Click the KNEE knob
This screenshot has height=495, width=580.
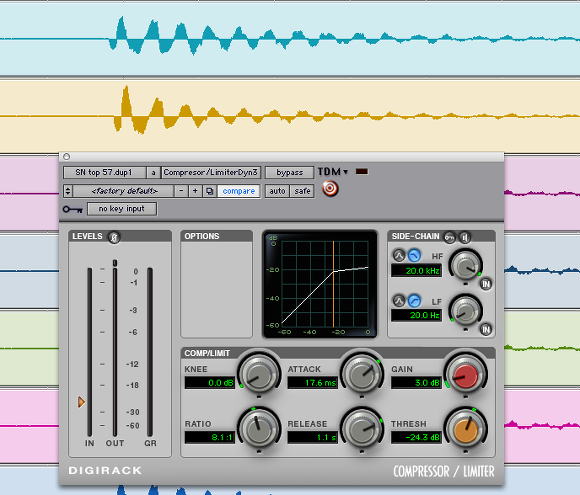pos(259,374)
